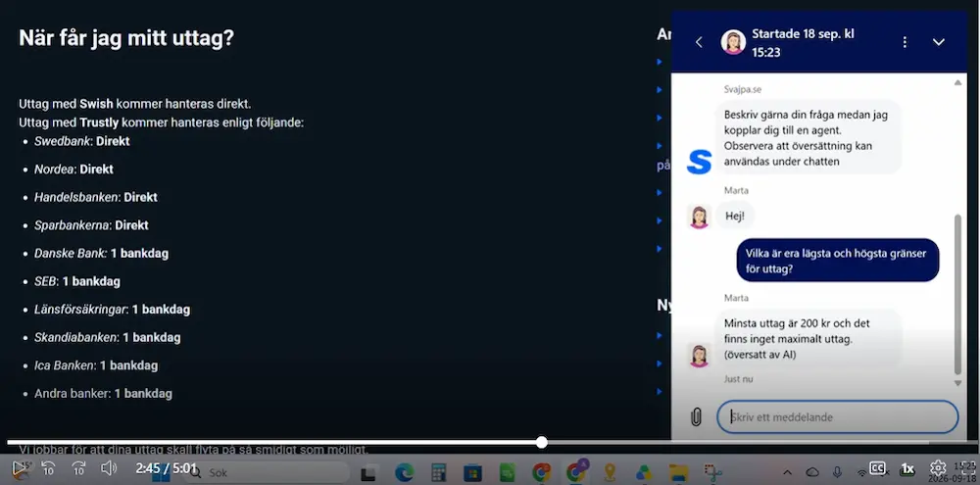
Task: Click the 'Vilka är era lägsta' sent message
Action: 838,260
